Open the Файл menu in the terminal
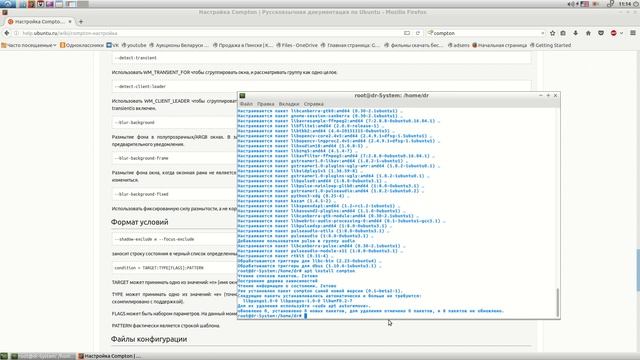The width and height of the screenshot is (640, 360). (x=246, y=104)
